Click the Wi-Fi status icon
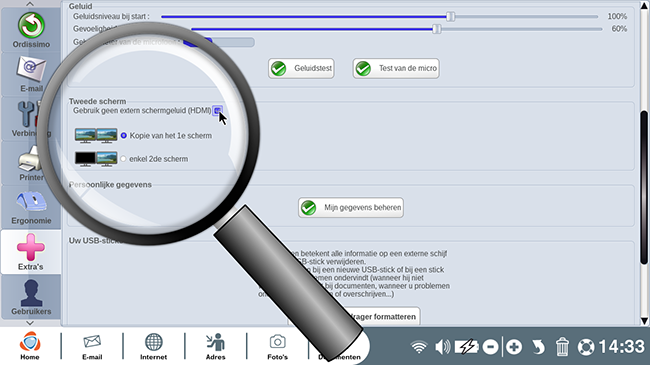Viewport: 650px width, 365px height. pos(419,347)
